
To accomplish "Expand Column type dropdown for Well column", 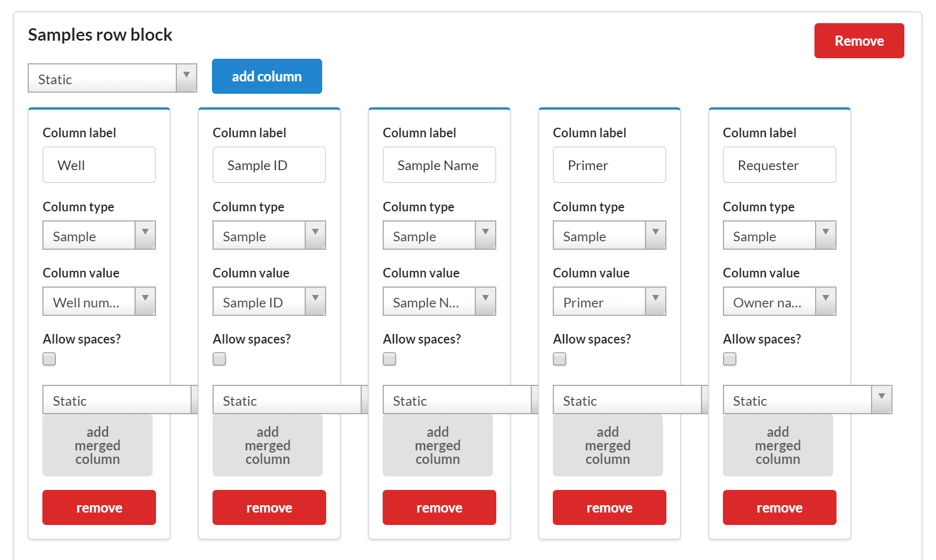I will [99, 236].
